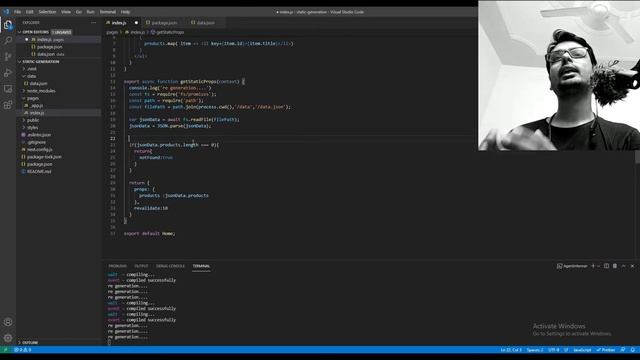Open the Remote Explorer view

click(8, 89)
